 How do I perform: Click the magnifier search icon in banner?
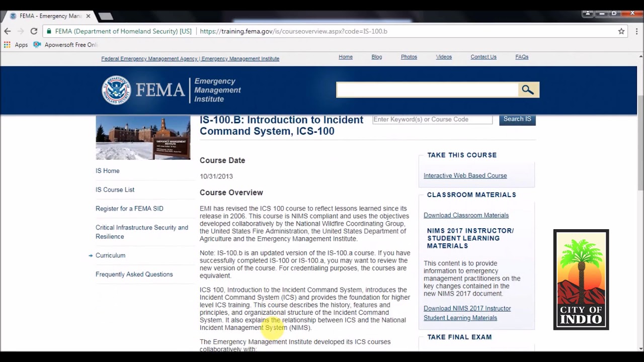click(x=528, y=90)
